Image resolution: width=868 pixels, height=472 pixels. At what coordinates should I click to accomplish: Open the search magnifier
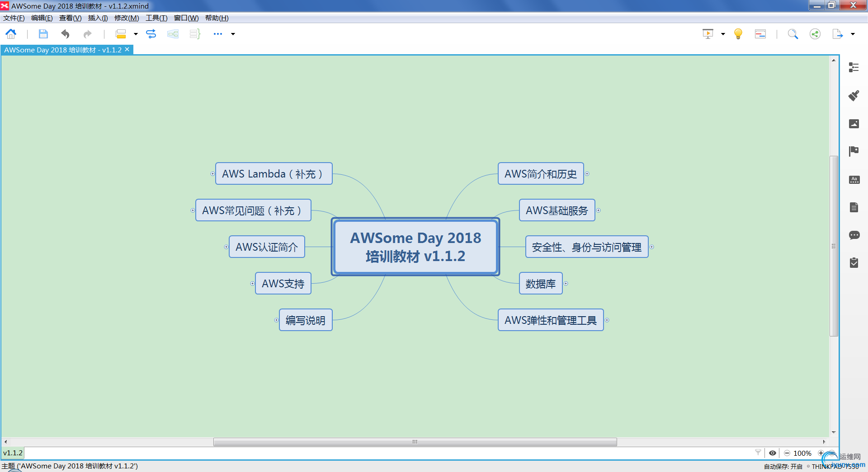point(793,34)
